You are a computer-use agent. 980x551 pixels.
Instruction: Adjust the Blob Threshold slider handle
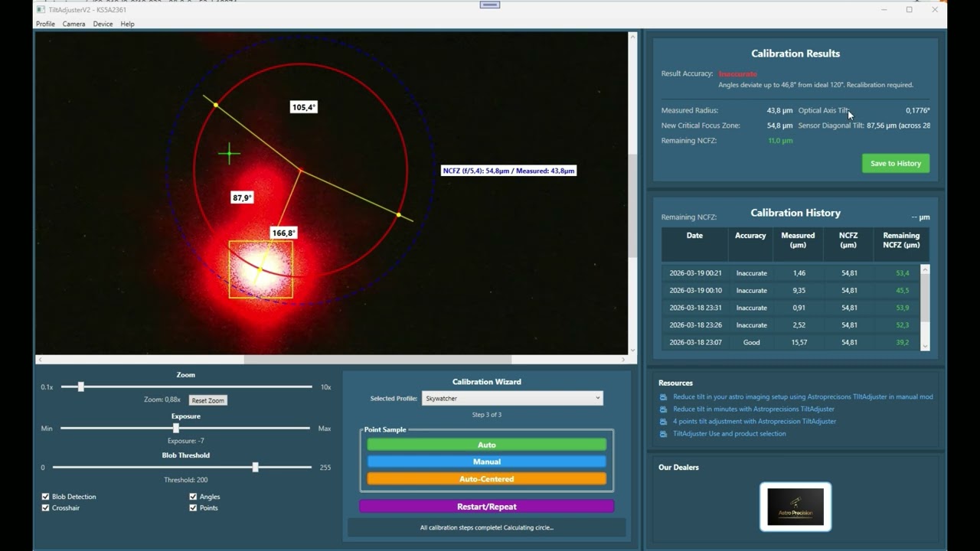(255, 467)
